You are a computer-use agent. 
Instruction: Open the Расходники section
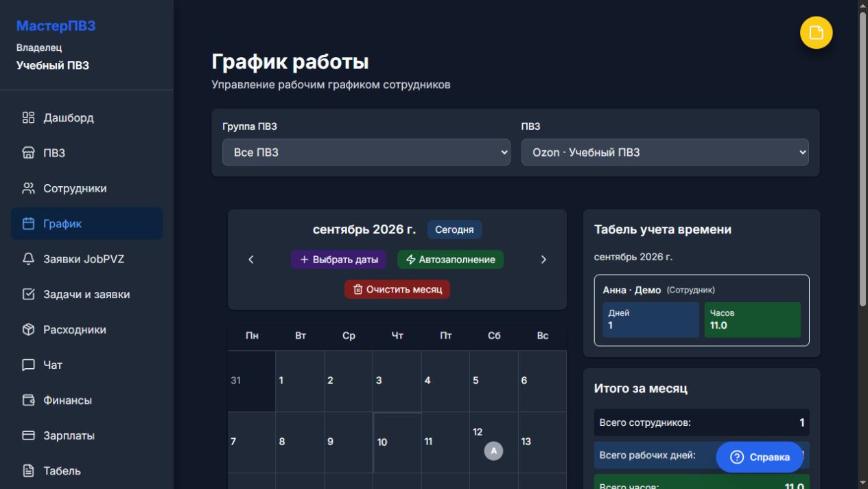pyautogui.click(x=86, y=330)
